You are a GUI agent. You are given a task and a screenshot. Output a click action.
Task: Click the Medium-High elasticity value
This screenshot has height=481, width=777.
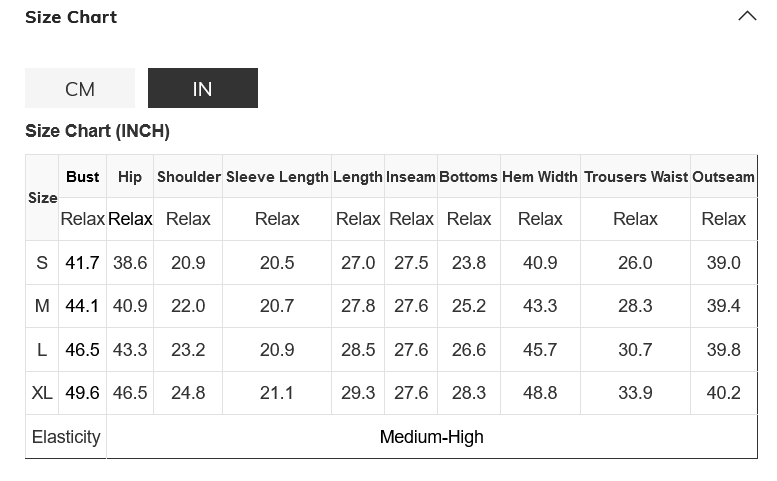[x=431, y=437]
